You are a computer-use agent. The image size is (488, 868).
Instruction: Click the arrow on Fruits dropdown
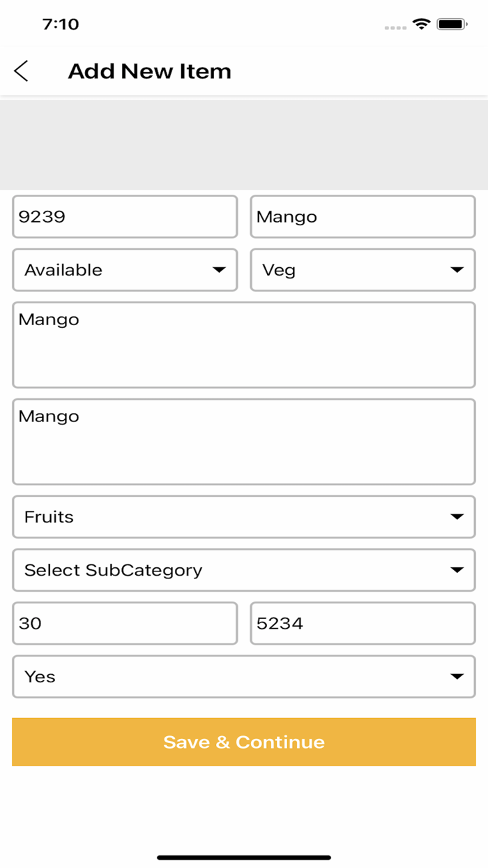pos(457,517)
